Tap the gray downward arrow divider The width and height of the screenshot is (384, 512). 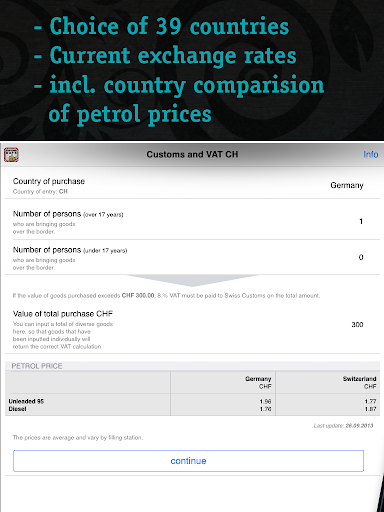[x=192, y=280]
